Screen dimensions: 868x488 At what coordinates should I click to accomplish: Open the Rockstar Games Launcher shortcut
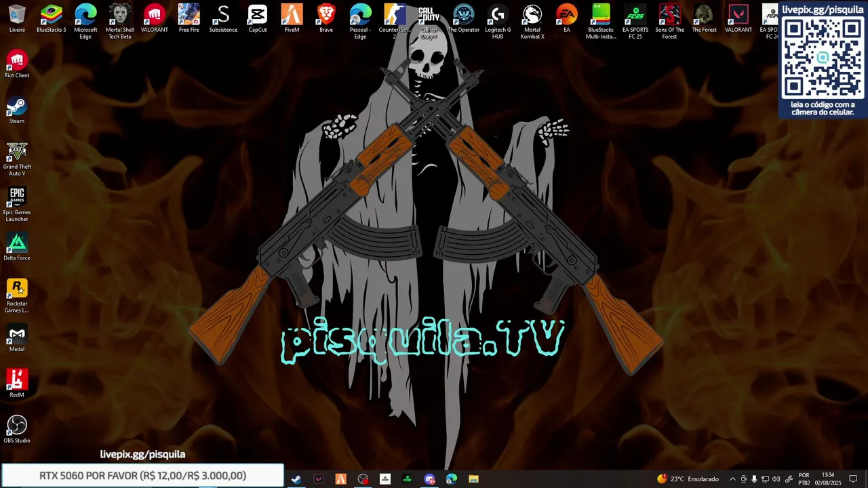(17, 296)
